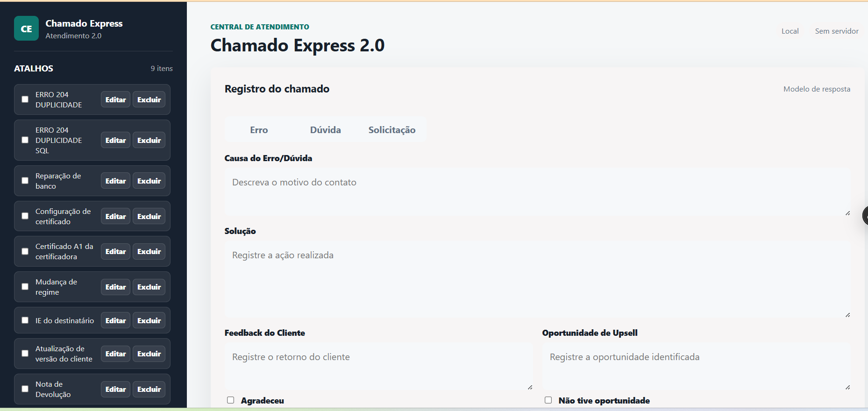Click the Registro do chamado title

[x=277, y=89]
